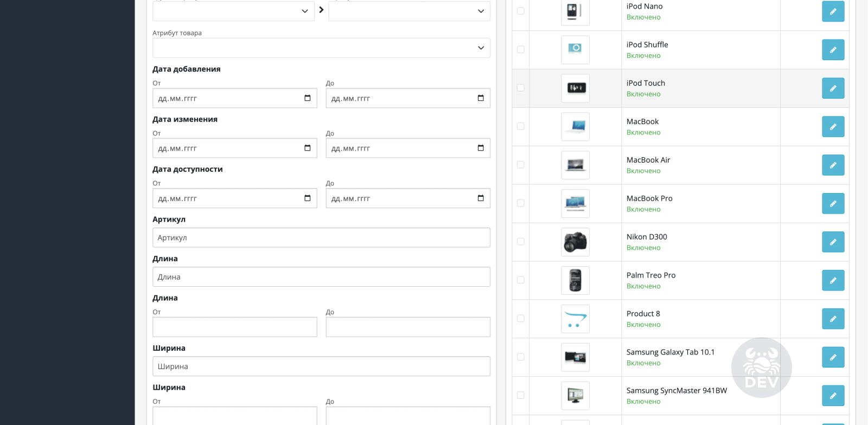This screenshot has width=868, height=425.
Task: Click the Ширина До range field
Action: [x=408, y=416]
